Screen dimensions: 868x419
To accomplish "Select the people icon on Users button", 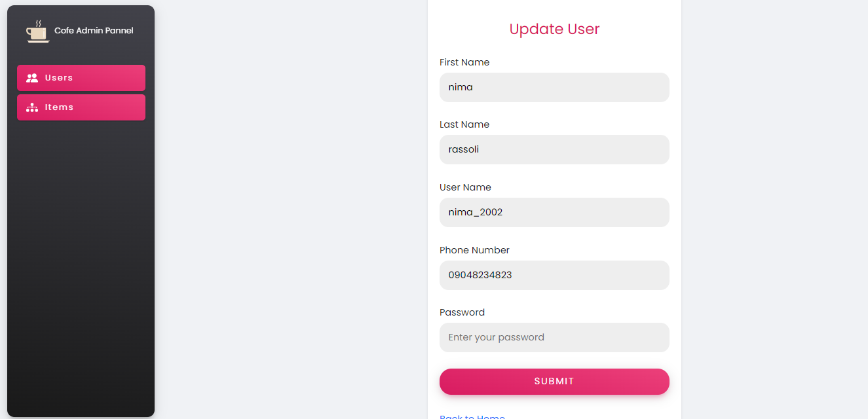I will coord(32,77).
